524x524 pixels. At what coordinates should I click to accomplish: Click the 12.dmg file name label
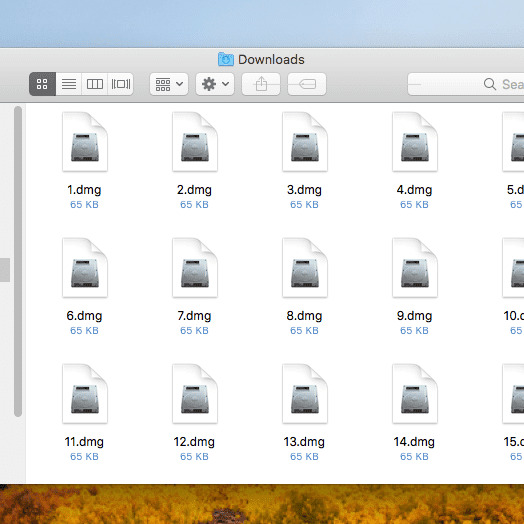tap(194, 442)
